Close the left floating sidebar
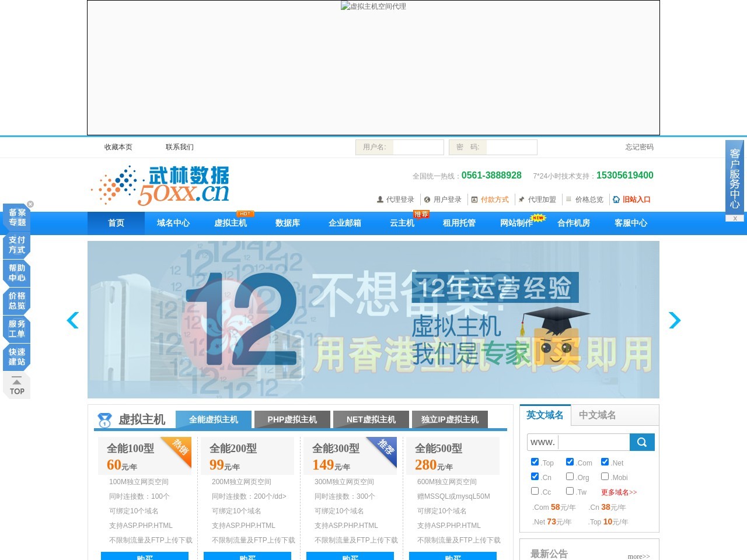The image size is (747, 560). (30, 204)
